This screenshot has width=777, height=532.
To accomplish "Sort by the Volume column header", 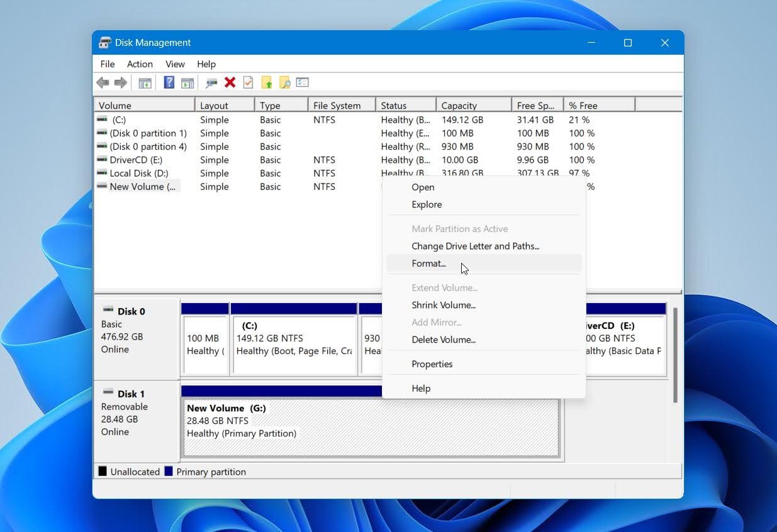I will click(x=144, y=106).
